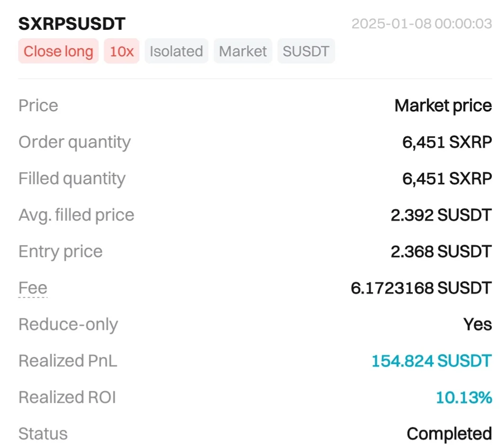
Task: Click the filled quantity value 6,451 SXRP
Action: coord(447,178)
